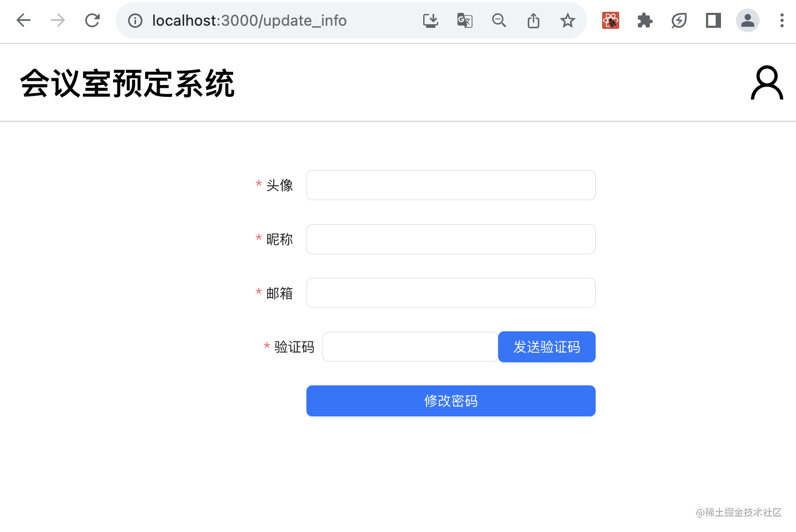
Task: Toggle the browser side panel icon
Action: click(x=714, y=20)
